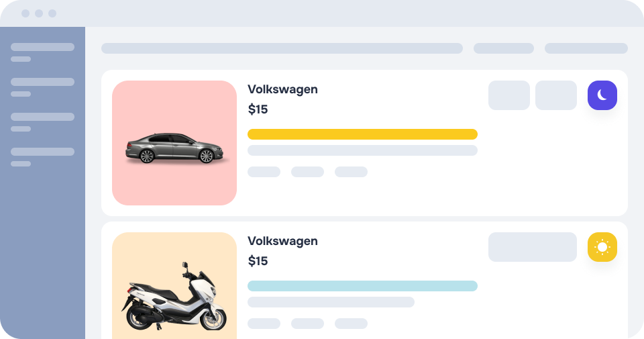Select the first item in the left sidebar
This screenshot has height=339, width=644.
tap(42, 47)
